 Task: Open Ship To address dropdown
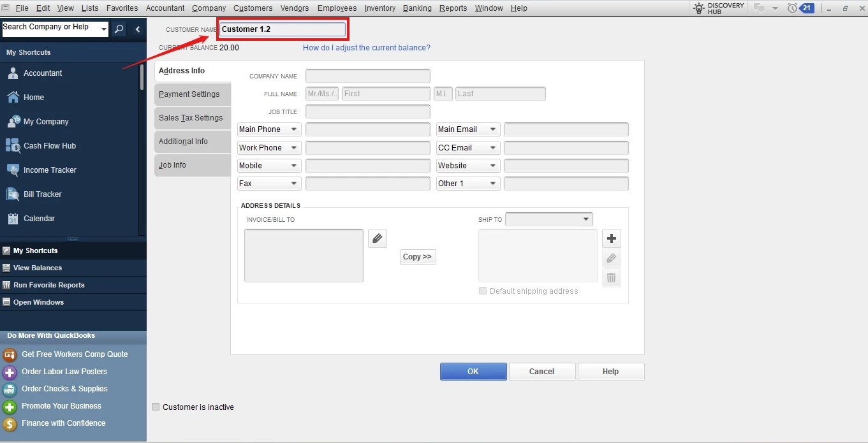coord(549,219)
